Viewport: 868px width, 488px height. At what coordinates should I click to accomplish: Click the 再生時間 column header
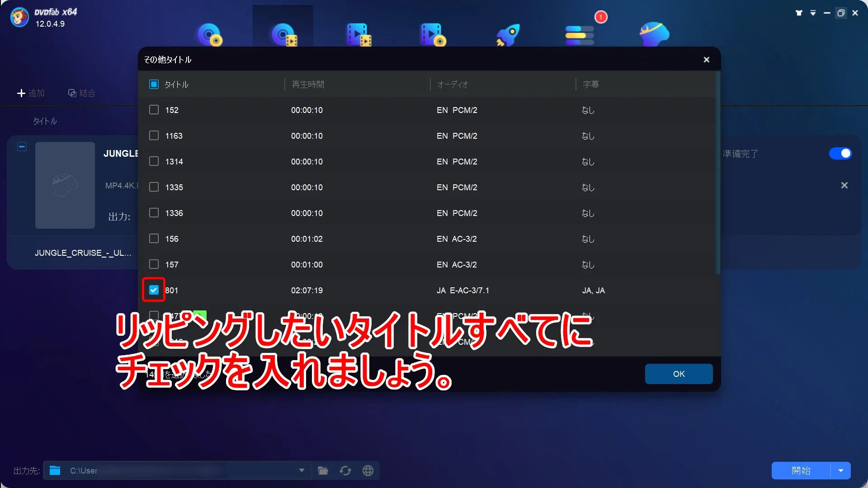click(x=308, y=84)
